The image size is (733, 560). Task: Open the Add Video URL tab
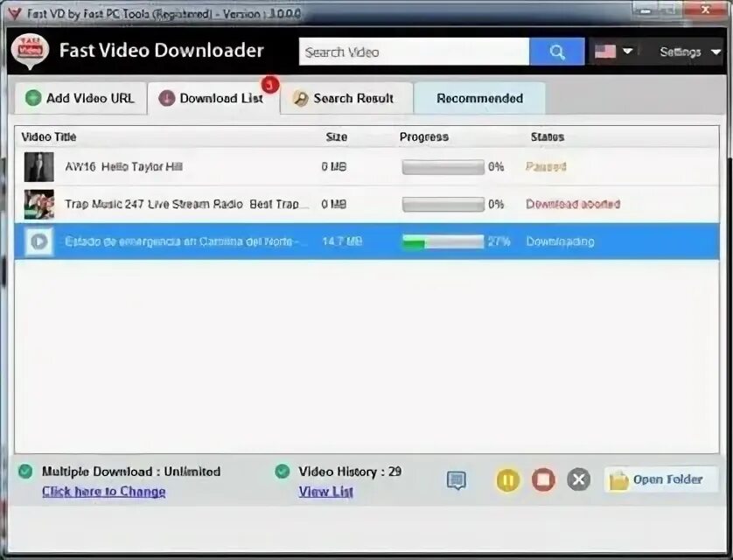tap(79, 97)
